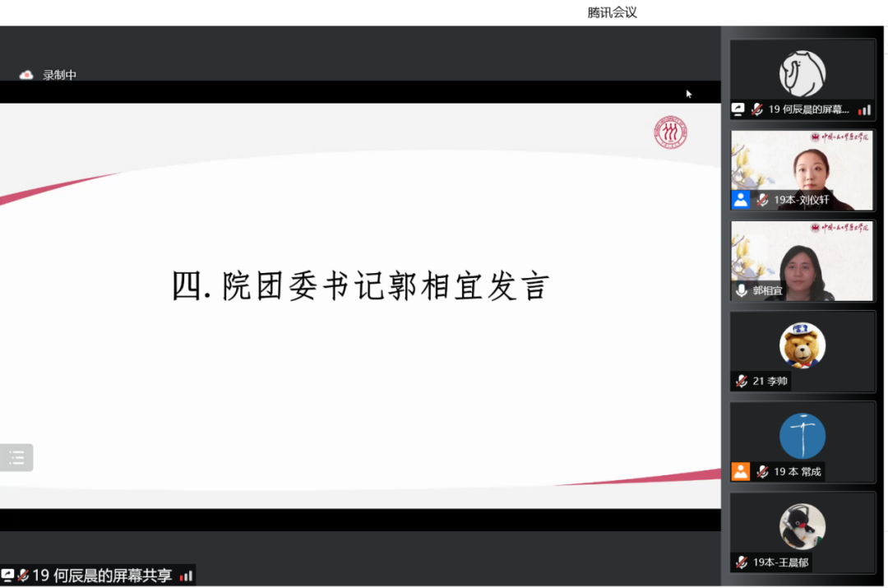Click the muted mic icon for 19本-刘仪轩
The height and width of the screenshot is (588, 888).
click(762, 200)
